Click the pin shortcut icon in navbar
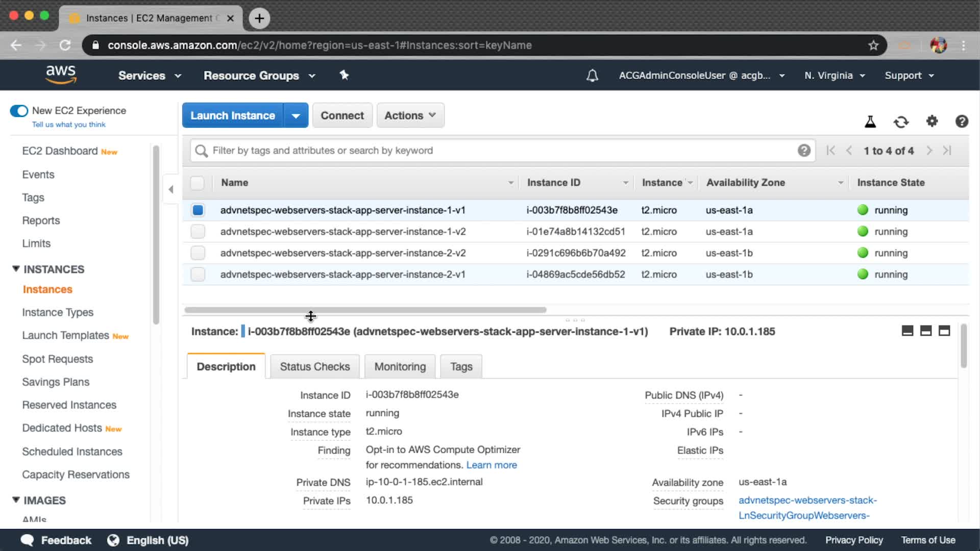 [x=344, y=76]
